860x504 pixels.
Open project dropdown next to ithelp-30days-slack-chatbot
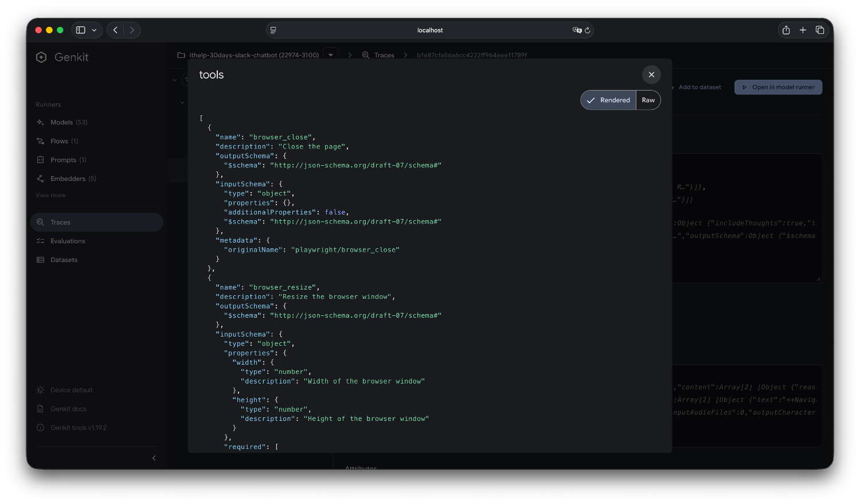[331, 55]
